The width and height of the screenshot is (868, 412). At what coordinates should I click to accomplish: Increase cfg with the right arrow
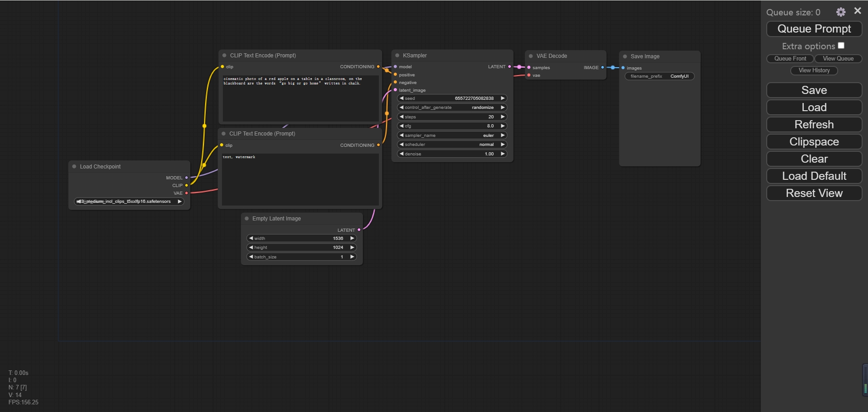tap(502, 126)
